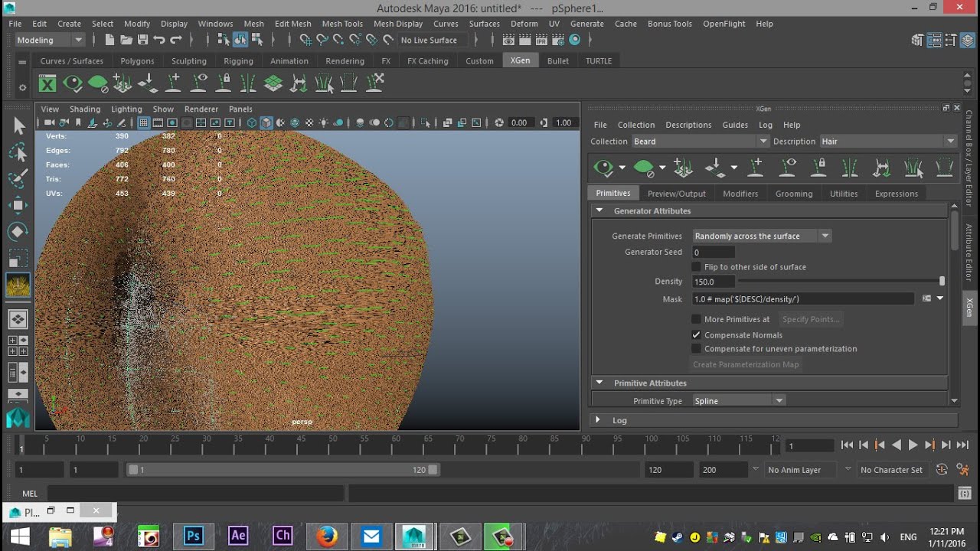Click shelf Toggle Guide Visibility eye icon

pos(199,83)
